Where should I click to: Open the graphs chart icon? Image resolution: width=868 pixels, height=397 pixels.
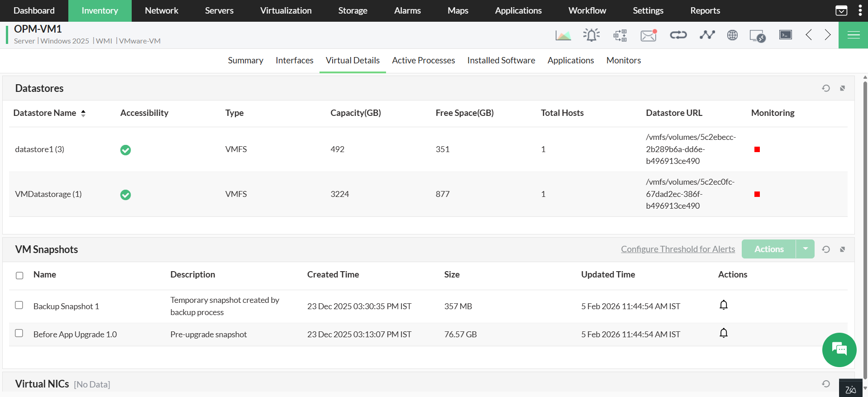pyautogui.click(x=563, y=35)
